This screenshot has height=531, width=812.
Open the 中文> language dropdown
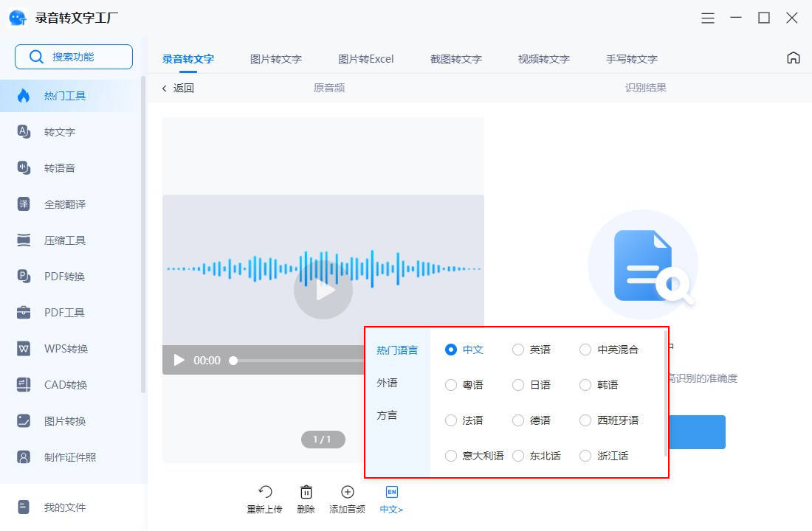(391, 500)
